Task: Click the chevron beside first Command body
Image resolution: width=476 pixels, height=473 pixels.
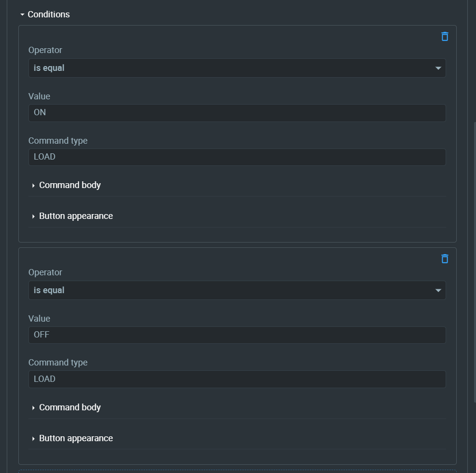Action: coord(33,186)
